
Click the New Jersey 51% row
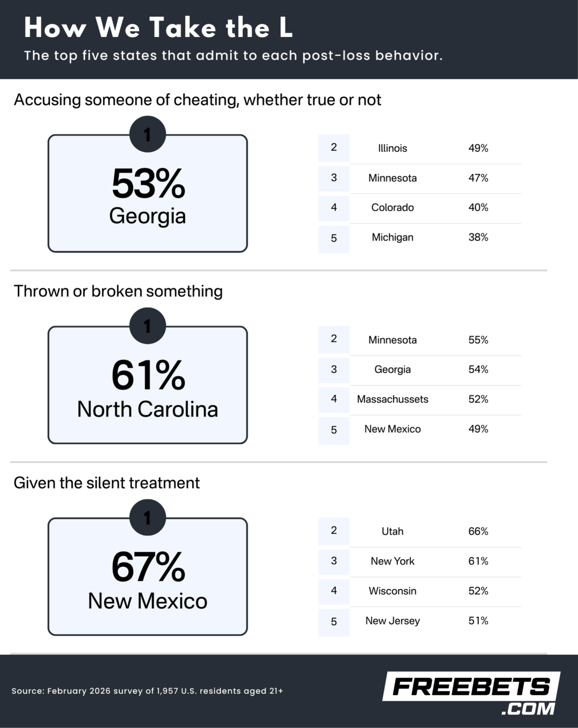[435, 621]
